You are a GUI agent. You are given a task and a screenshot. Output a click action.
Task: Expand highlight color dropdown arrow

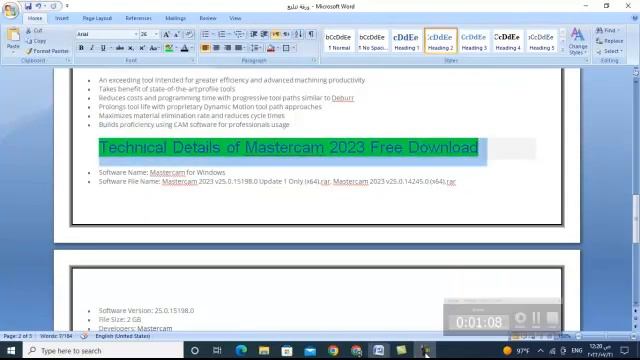(x=176, y=48)
